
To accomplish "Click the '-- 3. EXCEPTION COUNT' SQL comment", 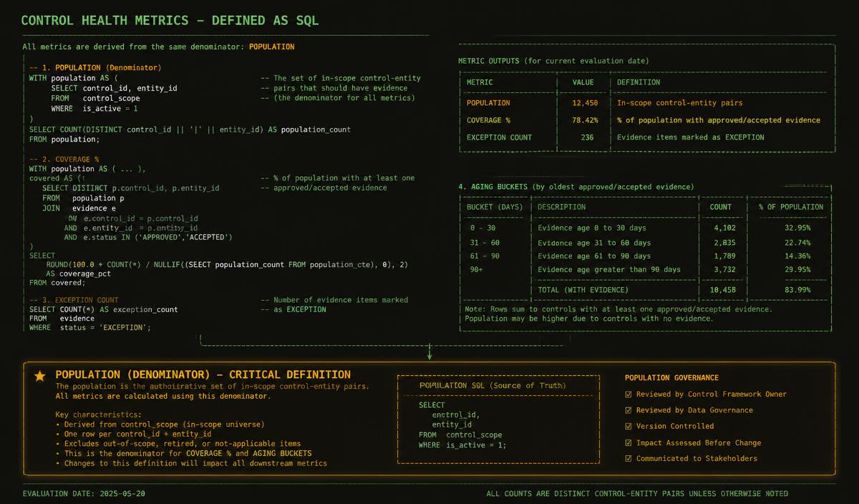I will [x=74, y=300].
